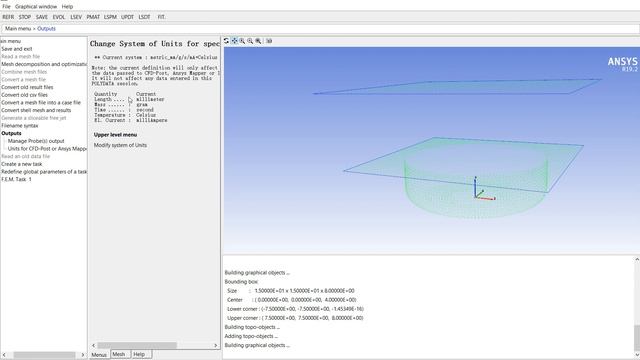The image size is (640, 360).
Task: Select the pan/move view icon
Action: tap(235, 41)
